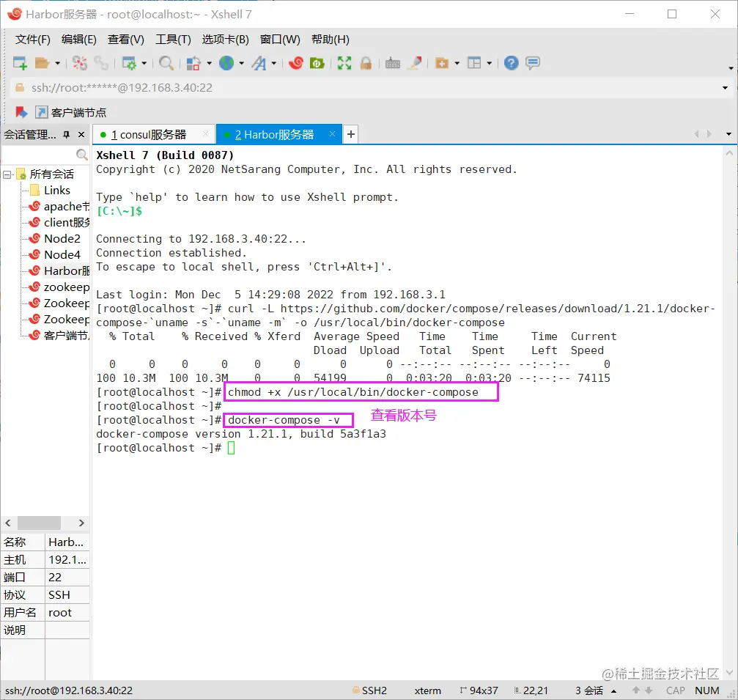Viewport: 738px width, 700px height.
Task: Open the 查看(V) menu
Action: pyautogui.click(x=125, y=40)
